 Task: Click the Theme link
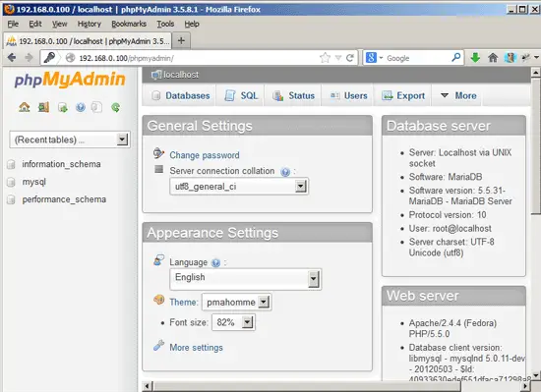(x=183, y=302)
